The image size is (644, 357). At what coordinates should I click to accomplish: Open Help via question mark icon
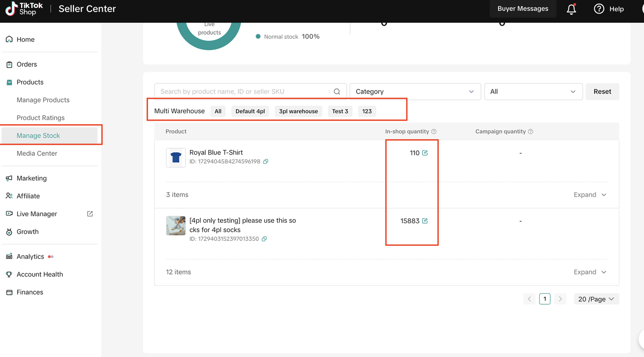coord(599,9)
